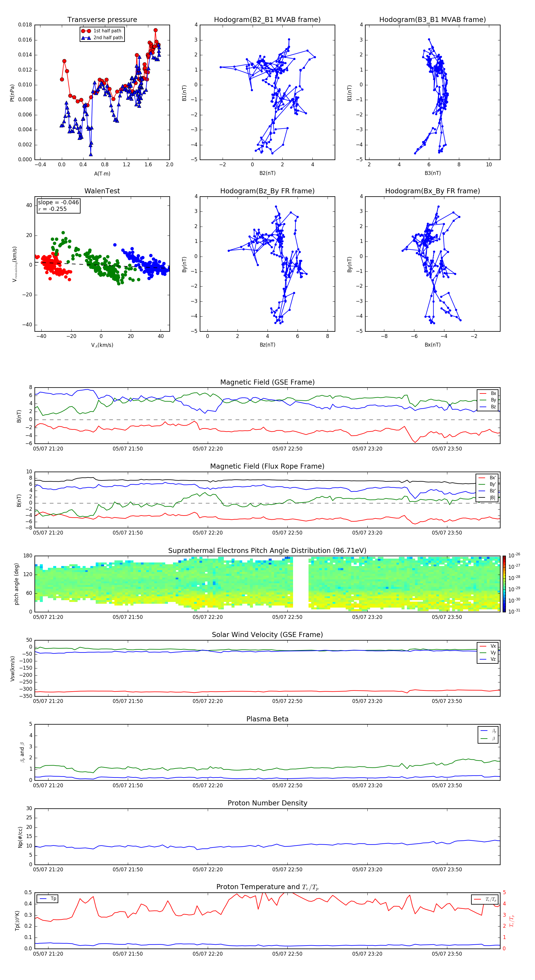Click 'Hodogram(B3_B1 MVAB frame)' title
Screen dimensions: 535x980
432,20
